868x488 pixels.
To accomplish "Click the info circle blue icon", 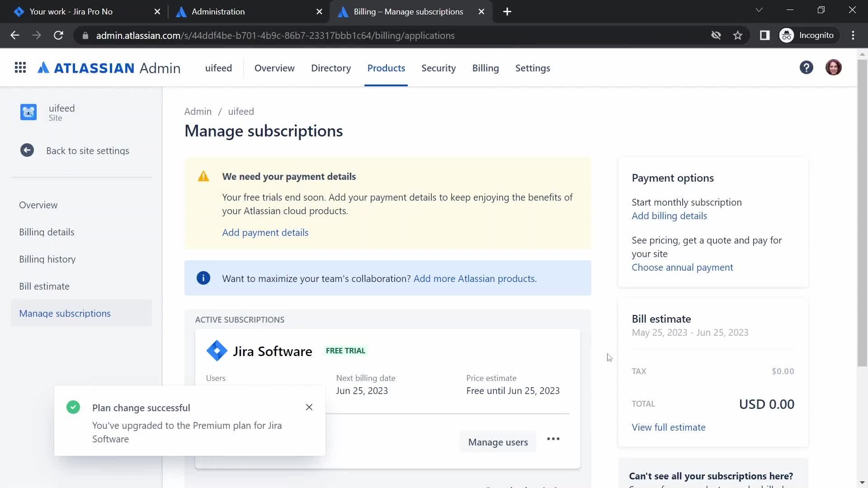I will coord(203,278).
